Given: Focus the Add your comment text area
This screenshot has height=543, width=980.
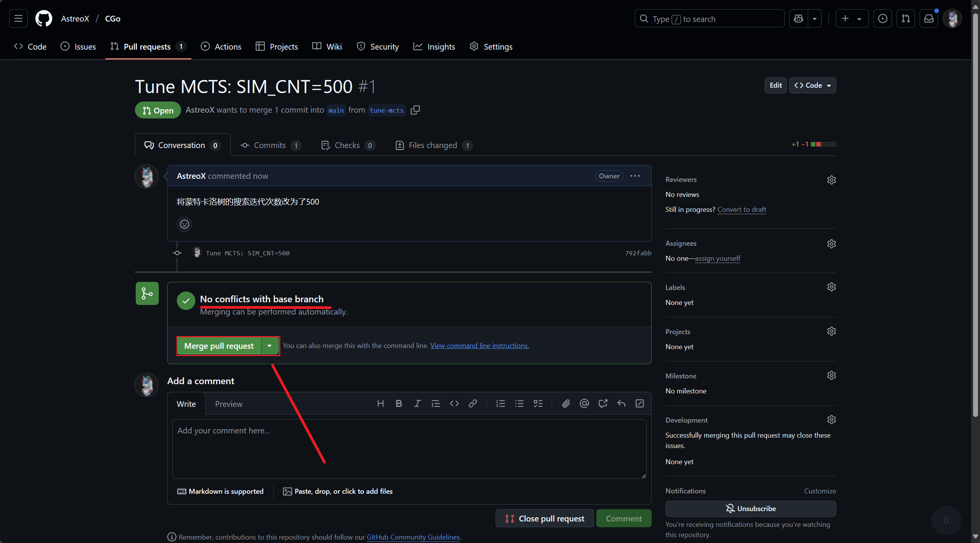Looking at the screenshot, I should pyautogui.click(x=409, y=449).
